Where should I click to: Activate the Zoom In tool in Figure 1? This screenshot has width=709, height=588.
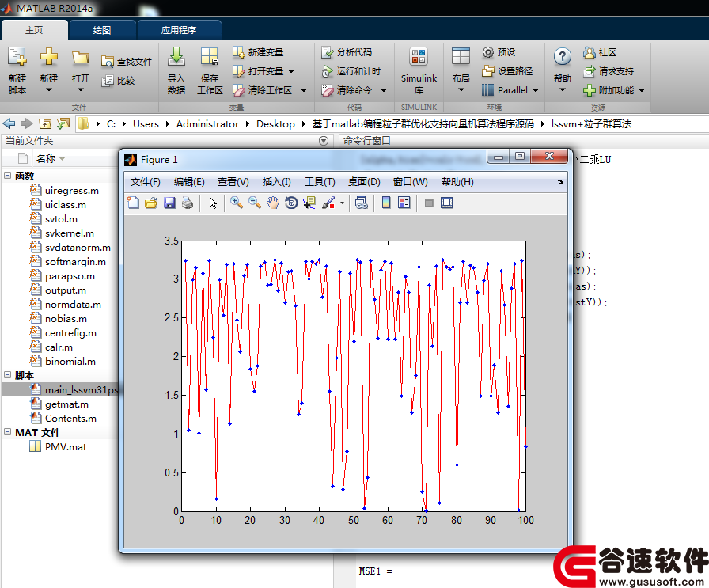[236, 203]
